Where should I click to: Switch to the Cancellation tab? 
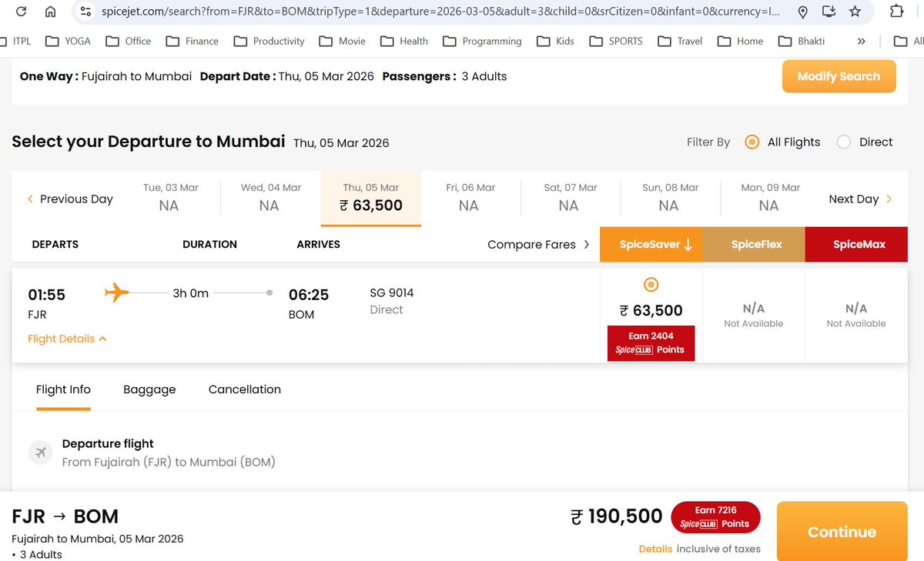click(245, 389)
